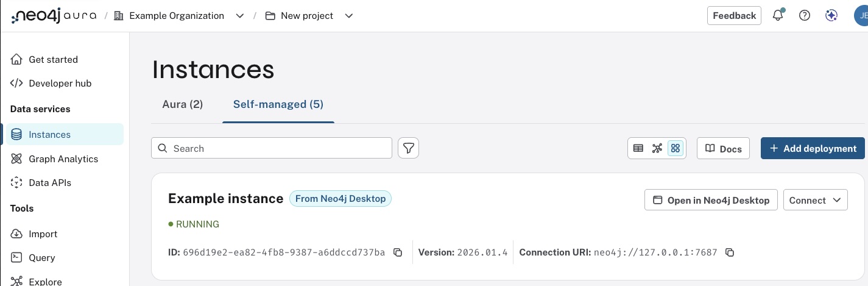
Task: Copy the connection URI
Action: click(730, 252)
